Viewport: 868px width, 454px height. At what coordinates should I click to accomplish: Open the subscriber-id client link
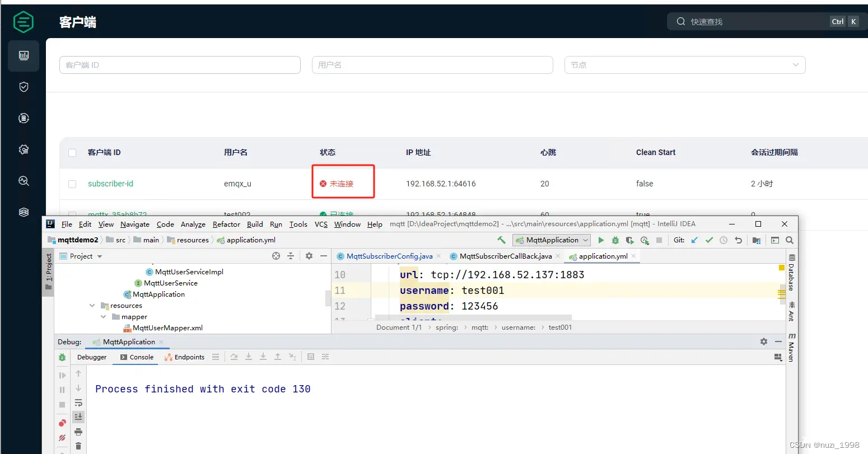pos(110,184)
